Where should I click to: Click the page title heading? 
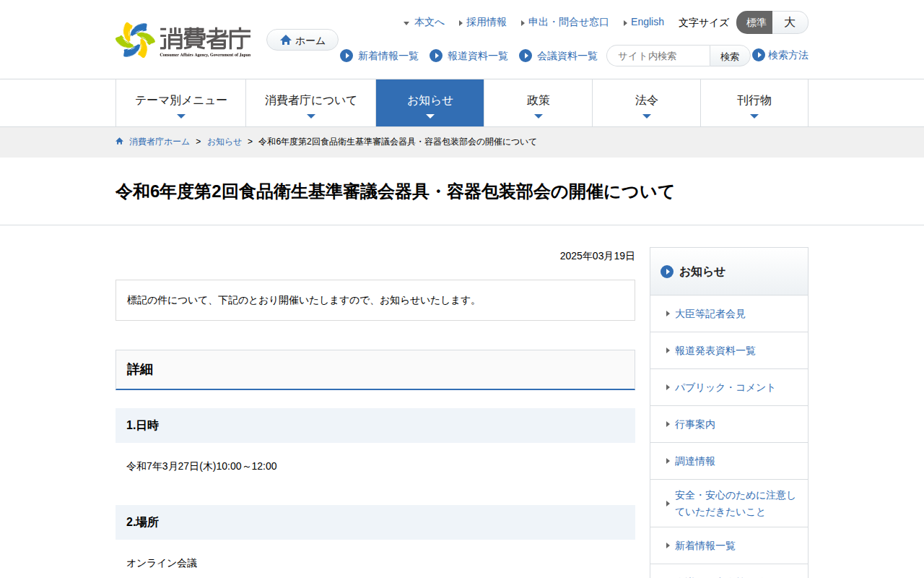[395, 191]
